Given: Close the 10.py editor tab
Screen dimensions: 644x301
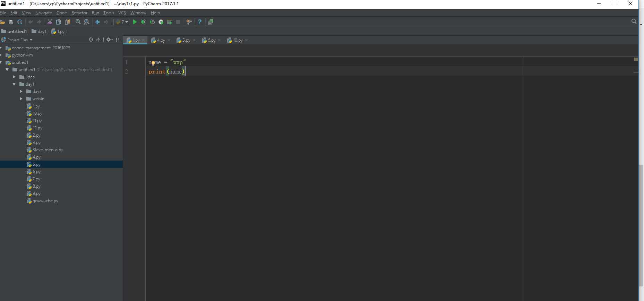Looking at the screenshot, I should 247,40.
